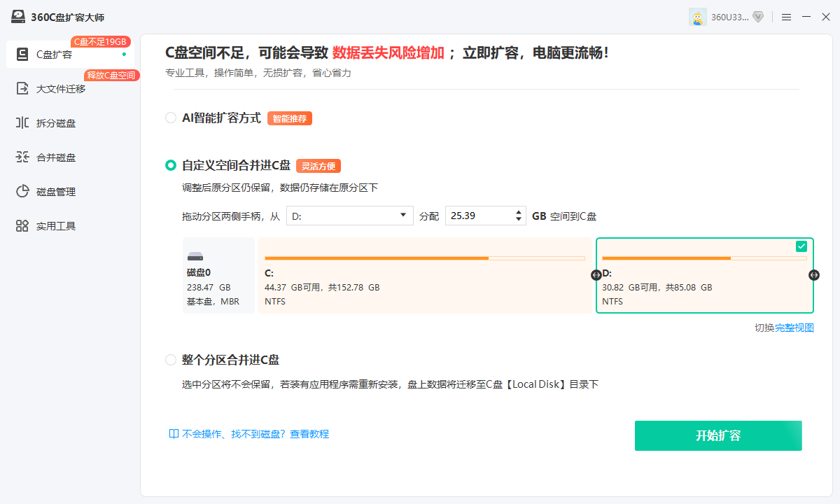The image size is (840, 504).
Task: Open the hamburger main menu
Action: [787, 17]
